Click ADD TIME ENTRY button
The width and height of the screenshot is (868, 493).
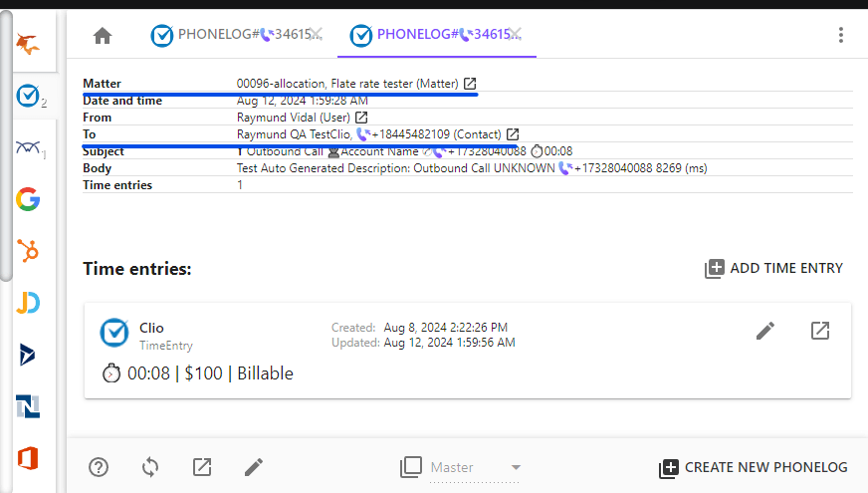(x=773, y=268)
